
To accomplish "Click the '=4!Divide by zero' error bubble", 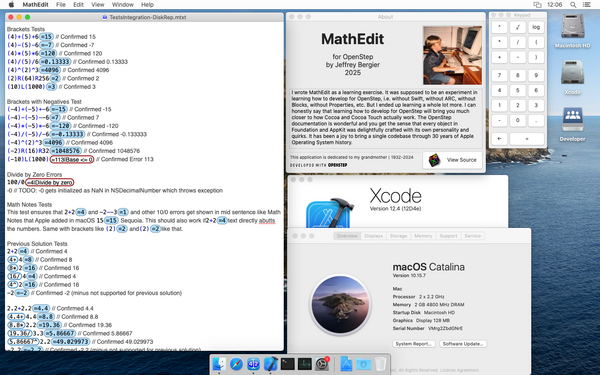I will (49, 183).
